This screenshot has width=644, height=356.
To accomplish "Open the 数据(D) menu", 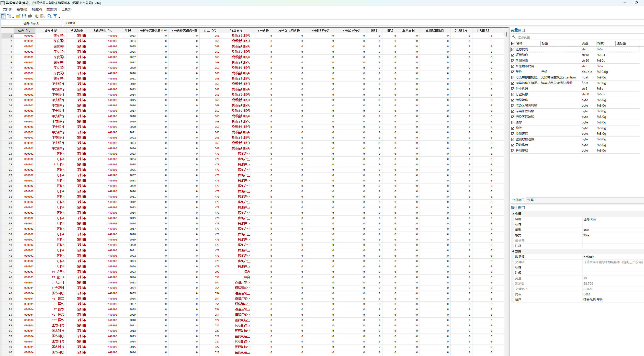I will pyautogui.click(x=51, y=9).
